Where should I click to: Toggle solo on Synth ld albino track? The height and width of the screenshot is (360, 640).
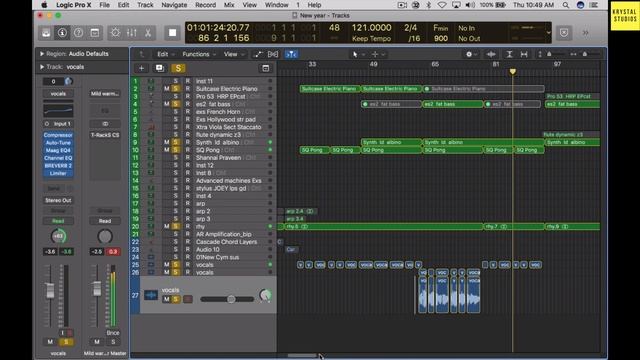pyautogui.click(x=176, y=142)
